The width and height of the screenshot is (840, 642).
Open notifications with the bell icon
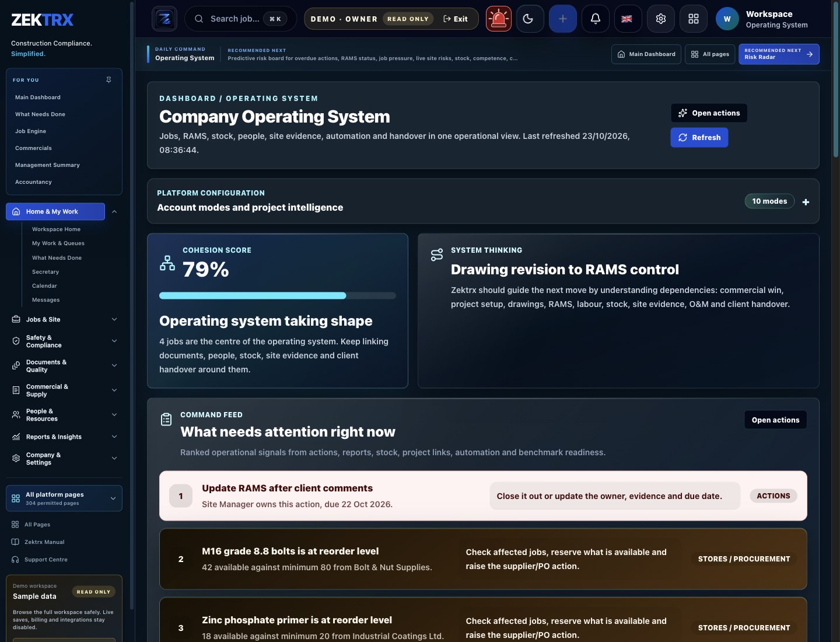(x=596, y=19)
